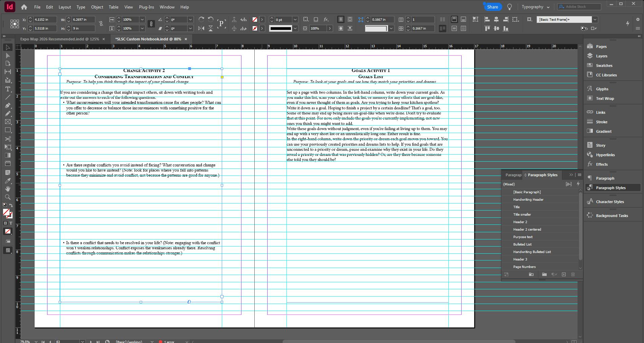Click the rotate 90° clockwise icon

[x=201, y=19]
